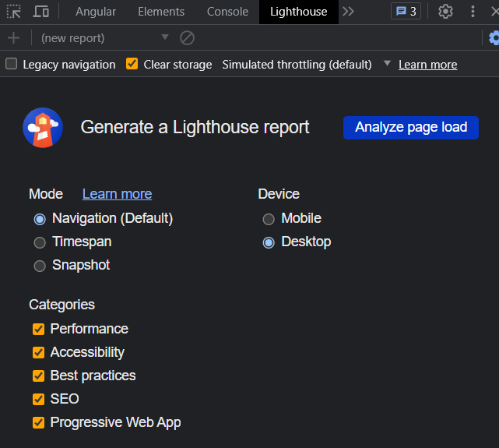The width and height of the screenshot is (499, 448).
Task: Uncheck the Progressive Web App category
Action: [x=38, y=422]
